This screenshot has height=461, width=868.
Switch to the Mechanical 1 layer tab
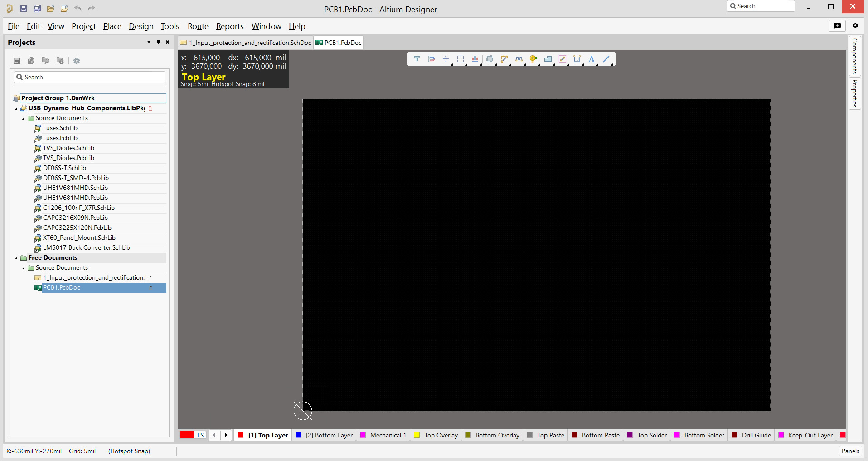pos(383,435)
